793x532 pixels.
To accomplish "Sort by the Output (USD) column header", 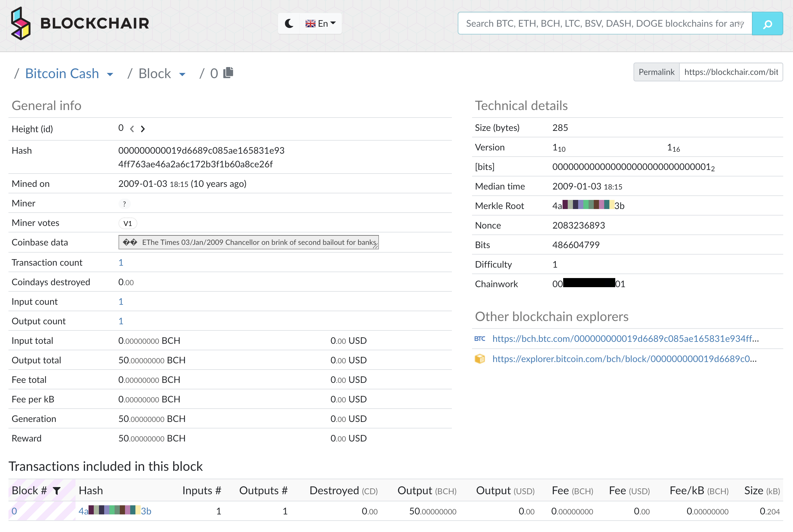I will (x=505, y=491).
